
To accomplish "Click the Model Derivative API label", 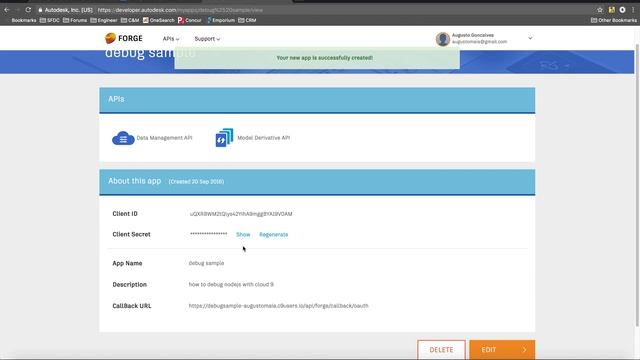I will coord(264,138).
